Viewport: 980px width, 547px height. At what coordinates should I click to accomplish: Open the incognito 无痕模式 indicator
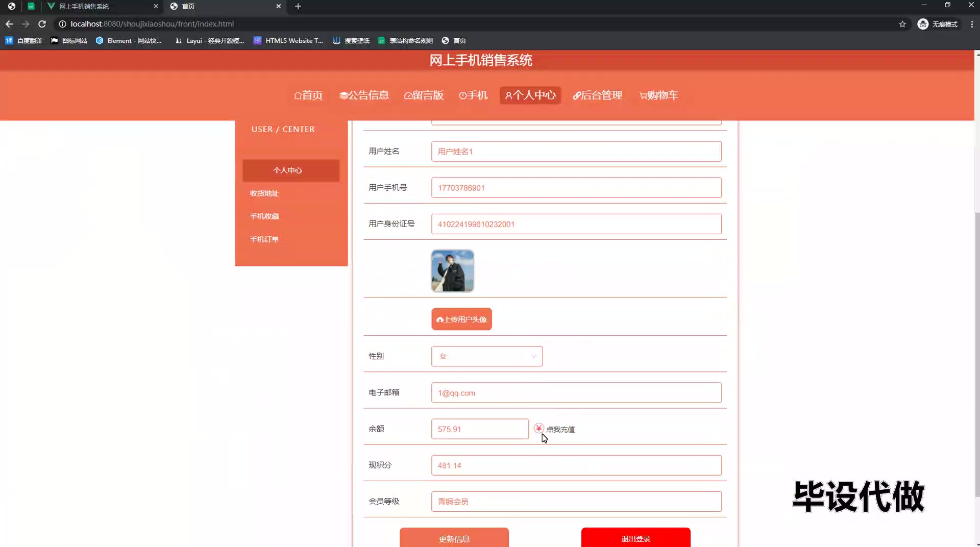[938, 24]
